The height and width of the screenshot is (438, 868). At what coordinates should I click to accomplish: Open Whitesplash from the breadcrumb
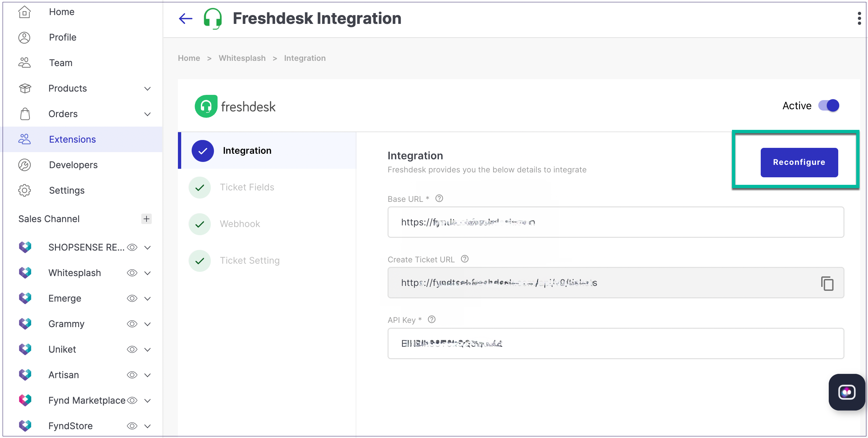click(242, 58)
